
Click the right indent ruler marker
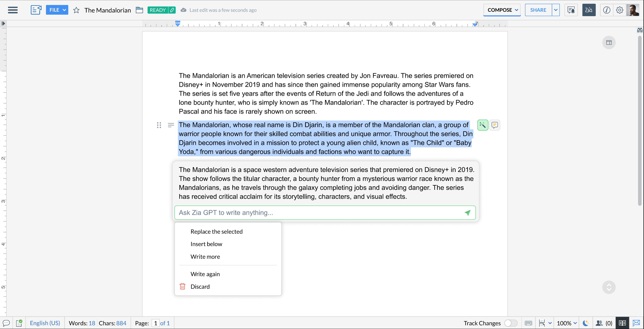(x=475, y=25)
